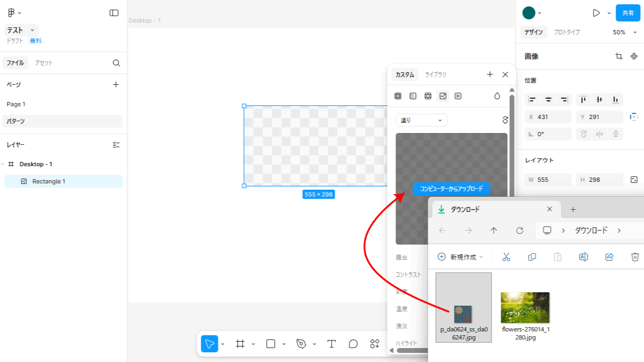Open the ライブラリ tab in fill picker
The width and height of the screenshot is (644, 362).
tap(435, 75)
